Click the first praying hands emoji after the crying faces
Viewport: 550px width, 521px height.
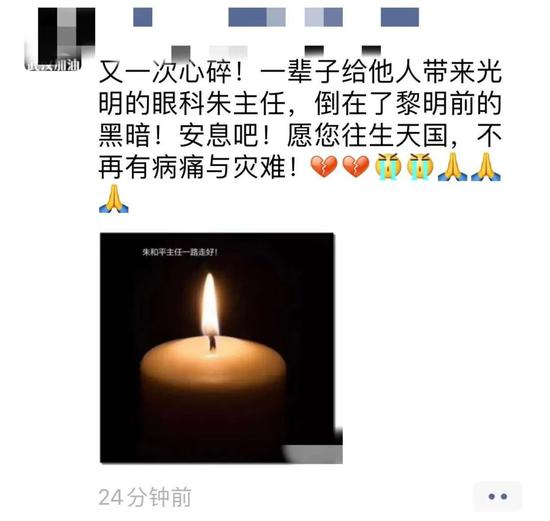click(x=452, y=166)
